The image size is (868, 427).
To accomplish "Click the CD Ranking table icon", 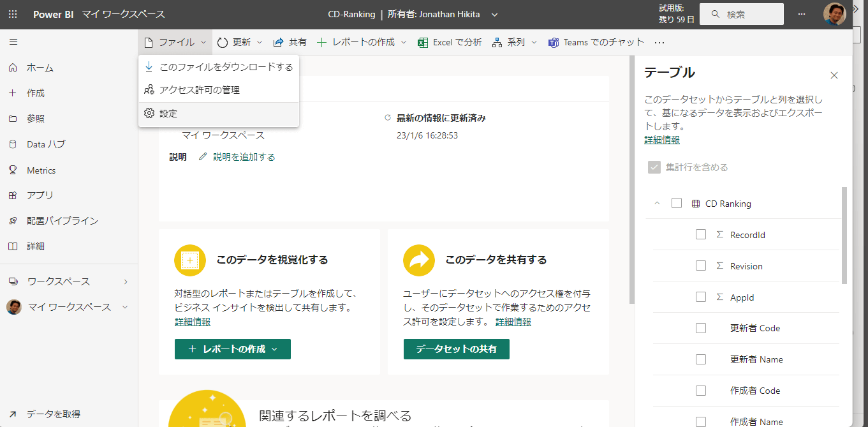I will click(x=695, y=204).
